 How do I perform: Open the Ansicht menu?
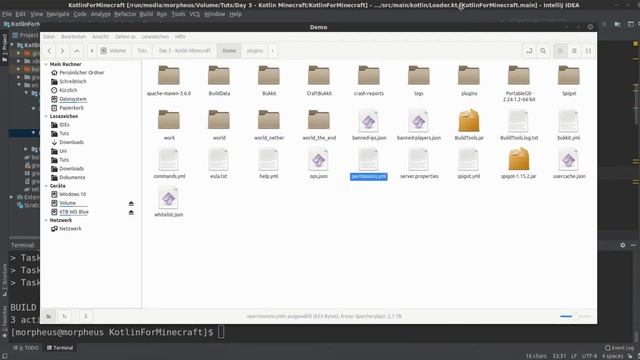click(100, 37)
